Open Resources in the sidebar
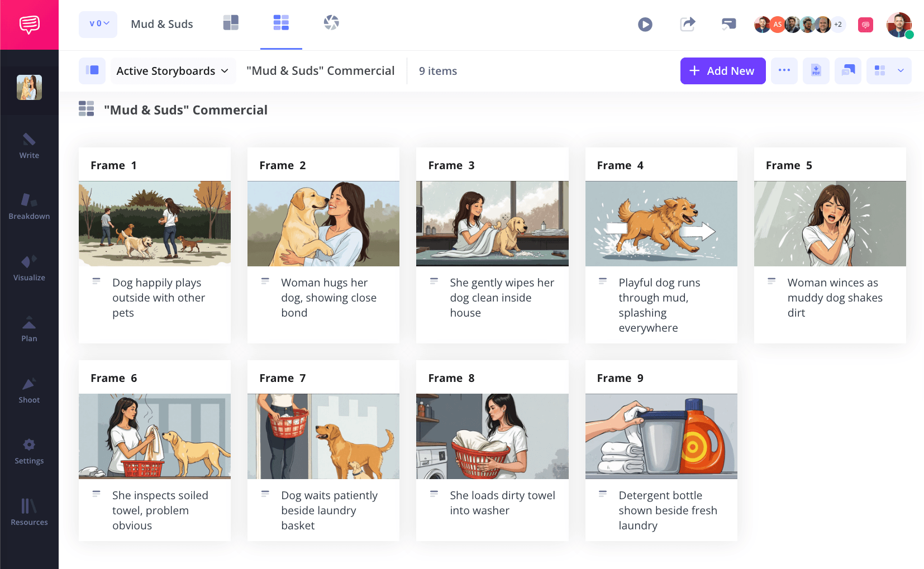The height and width of the screenshot is (569, 924). (x=29, y=512)
